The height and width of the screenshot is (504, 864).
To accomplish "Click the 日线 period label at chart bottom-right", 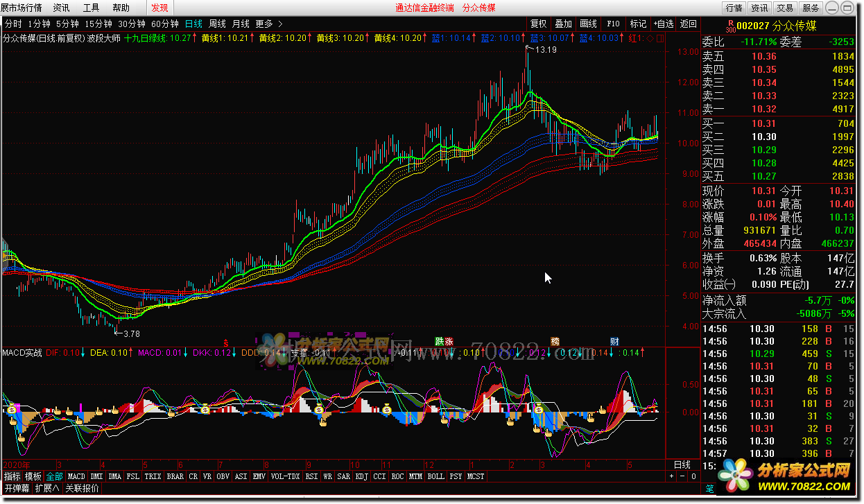I will [682, 464].
